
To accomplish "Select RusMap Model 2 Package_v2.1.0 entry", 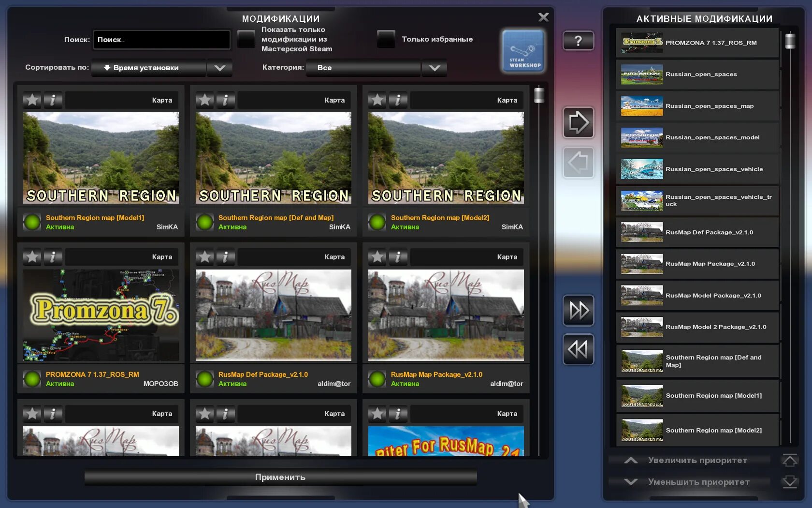I will (x=697, y=327).
